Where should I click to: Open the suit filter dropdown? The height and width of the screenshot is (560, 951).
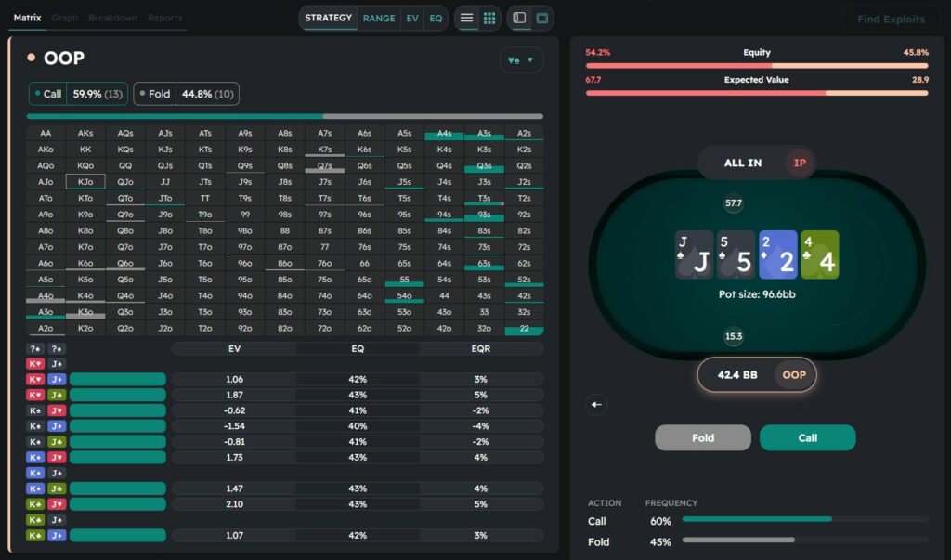coord(521,60)
